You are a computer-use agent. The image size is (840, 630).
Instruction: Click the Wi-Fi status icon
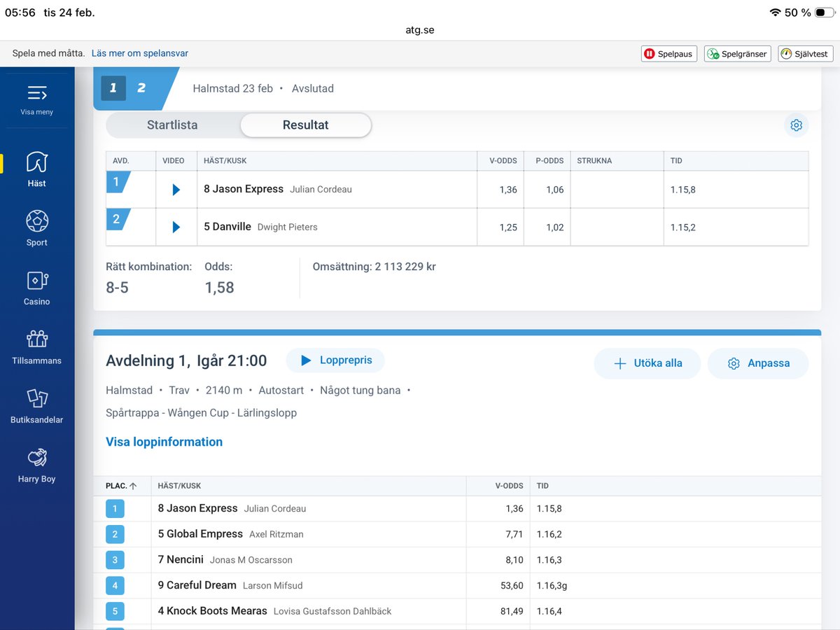pyautogui.click(x=775, y=13)
